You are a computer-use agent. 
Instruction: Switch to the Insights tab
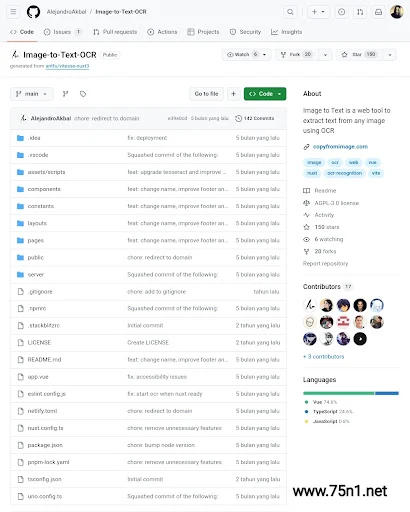(287, 32)
